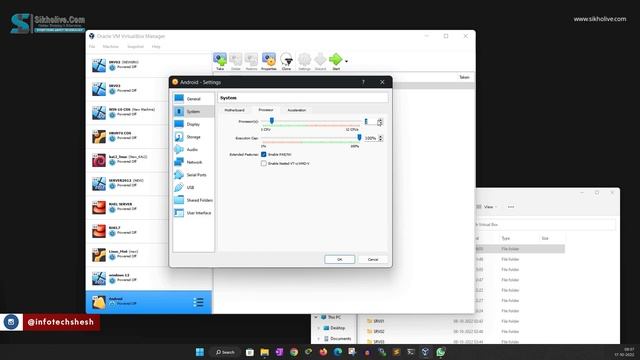Open the Snapshot menu
Viewport: 640px width, 360px height.
(136, 47)
